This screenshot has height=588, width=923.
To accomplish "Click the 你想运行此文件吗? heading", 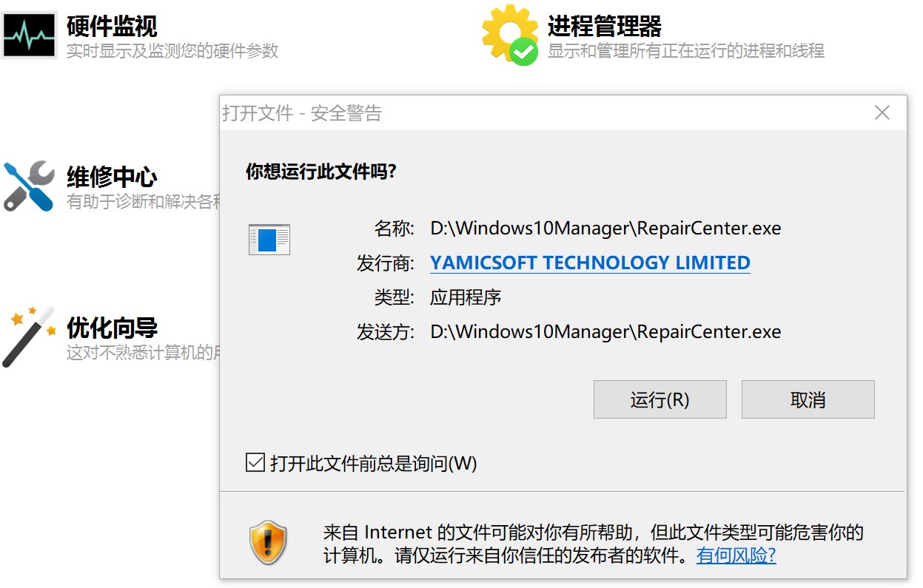I will tap(321, 172).
